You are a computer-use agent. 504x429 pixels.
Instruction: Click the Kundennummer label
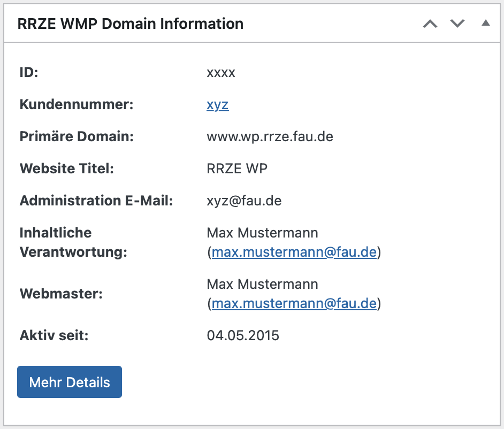coord(76,105)
